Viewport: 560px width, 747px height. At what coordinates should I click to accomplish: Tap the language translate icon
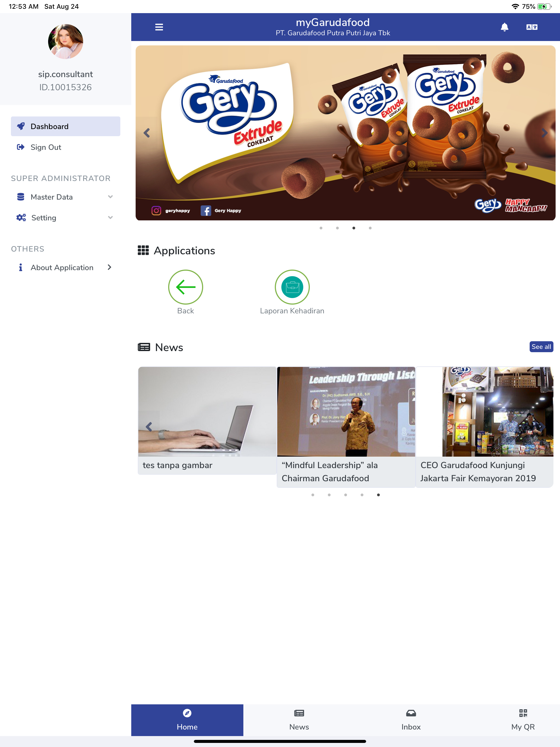click(532, 27)
